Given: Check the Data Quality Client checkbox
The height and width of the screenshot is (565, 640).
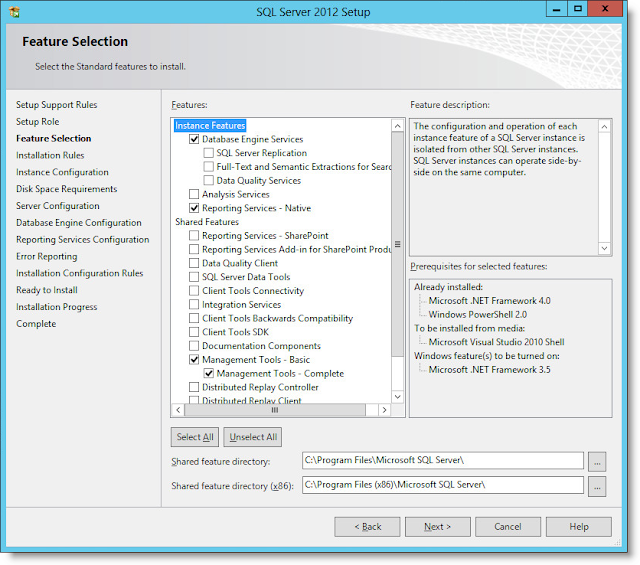Looking at the screenshot, I should coord(194,263).
